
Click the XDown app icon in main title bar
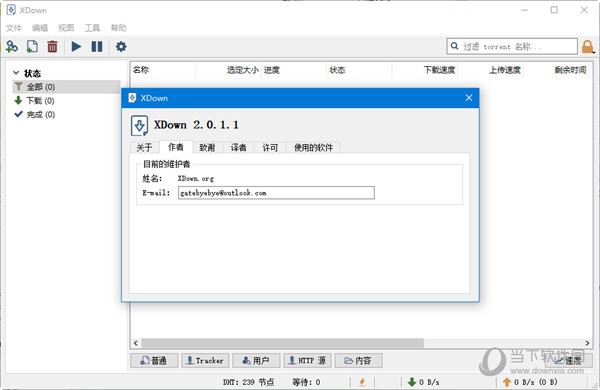point(11,10)
